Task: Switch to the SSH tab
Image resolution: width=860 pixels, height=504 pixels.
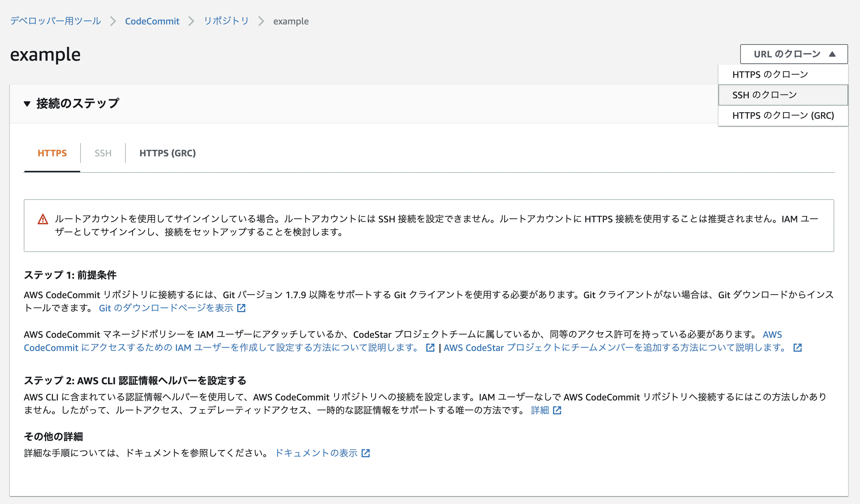Action: (103, 153)
